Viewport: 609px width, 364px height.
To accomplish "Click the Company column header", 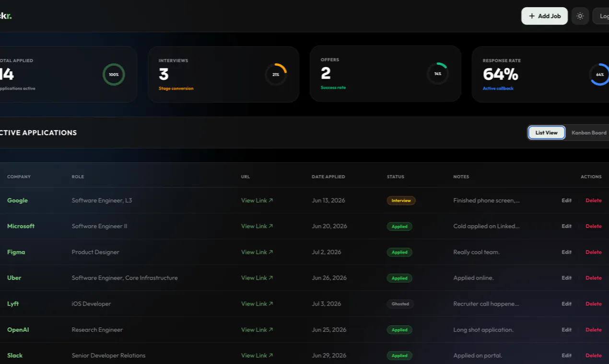I will click(19, 177).
